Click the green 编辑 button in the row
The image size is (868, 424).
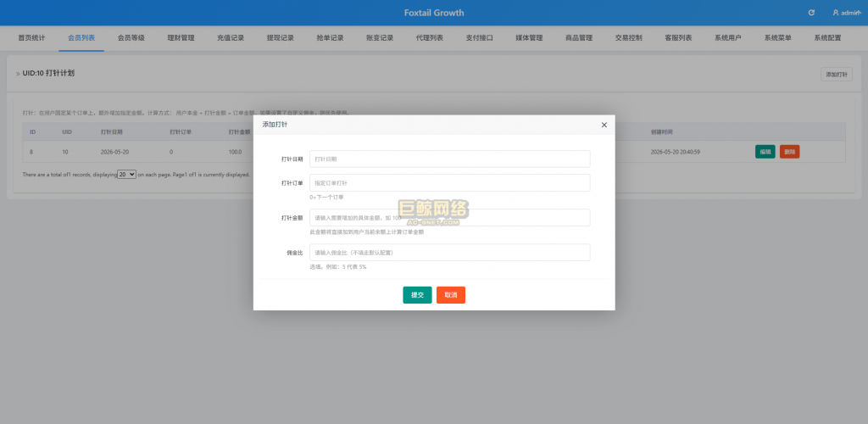765,152
